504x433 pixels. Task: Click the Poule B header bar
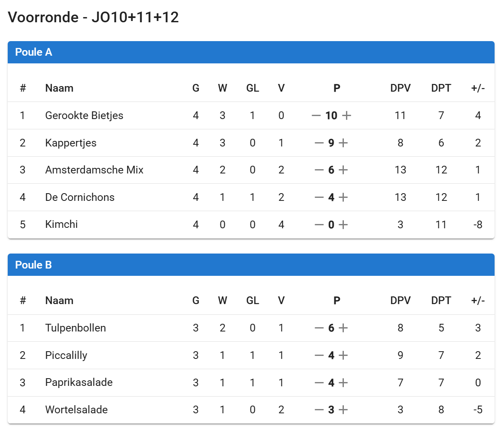(x=251, y=265)
